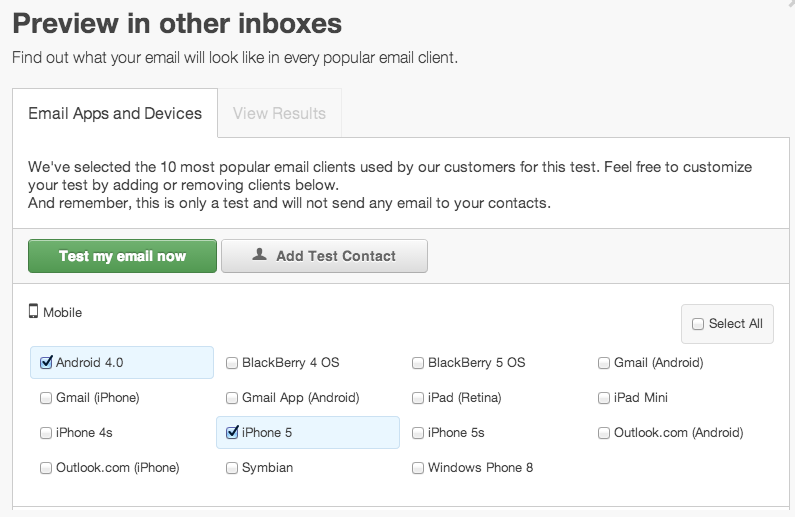The width and height of the screenshot is (795, 517).
Task: Enable the Select All checkbox
Action: point(698,324)
